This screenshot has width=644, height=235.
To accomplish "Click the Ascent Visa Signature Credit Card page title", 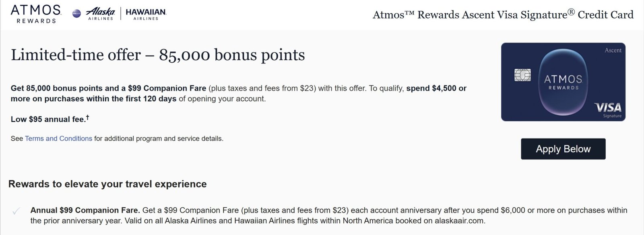I will click(503, 15).
